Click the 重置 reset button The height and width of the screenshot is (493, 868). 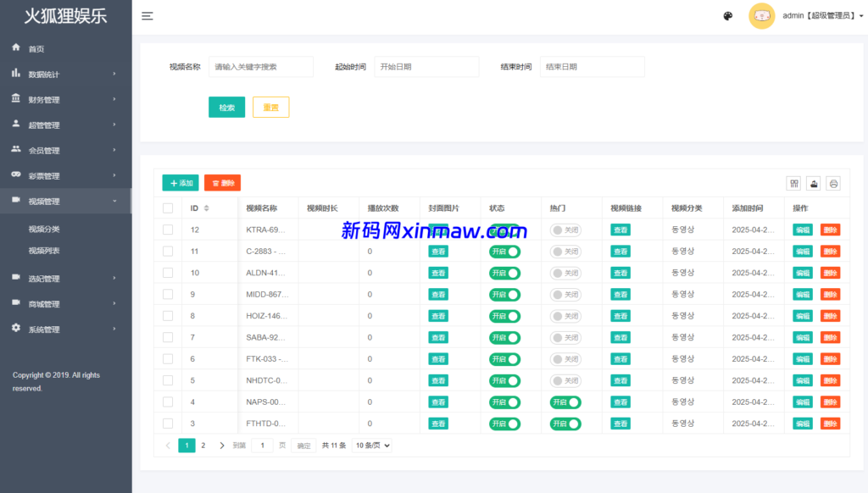[x=270, y=108]
